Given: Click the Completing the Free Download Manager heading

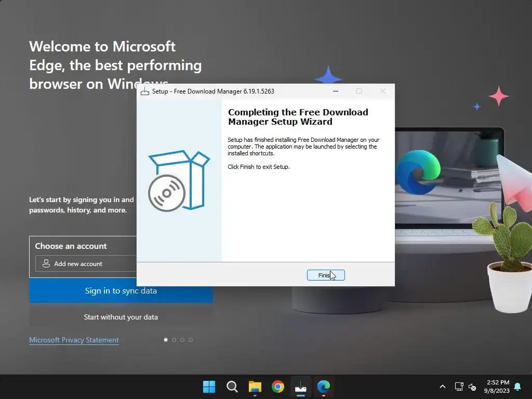Looking at the screenshot, I should (x=298, y=117).
